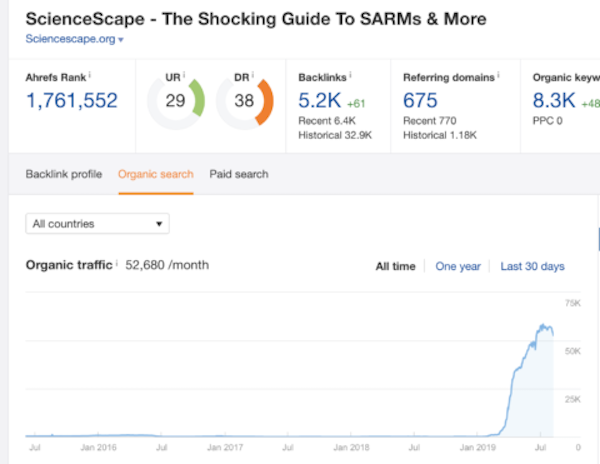600x464 pixels.
Task: Open the info icon next to UR
Action: click(x=184, y=74)
